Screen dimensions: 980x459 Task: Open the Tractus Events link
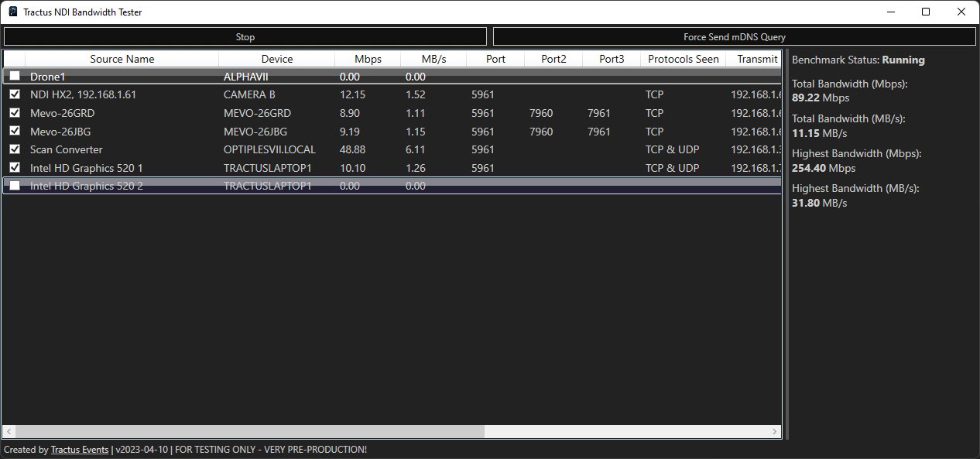[x=80, y=450]
